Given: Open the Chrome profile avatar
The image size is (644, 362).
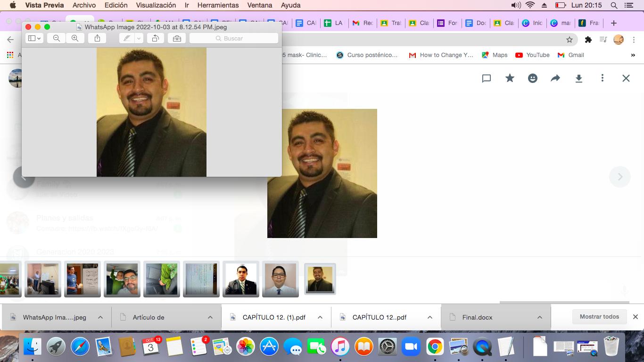Looking at the screenshot, I should click(x=619, y=40).
